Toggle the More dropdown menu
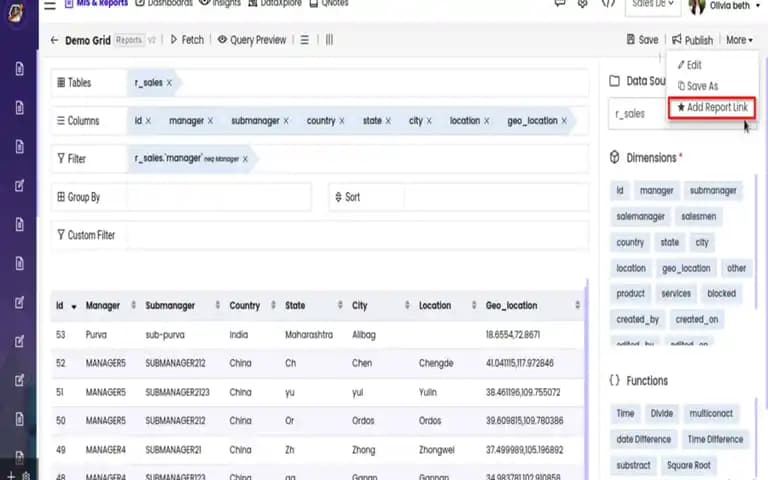 click(739, 40)
